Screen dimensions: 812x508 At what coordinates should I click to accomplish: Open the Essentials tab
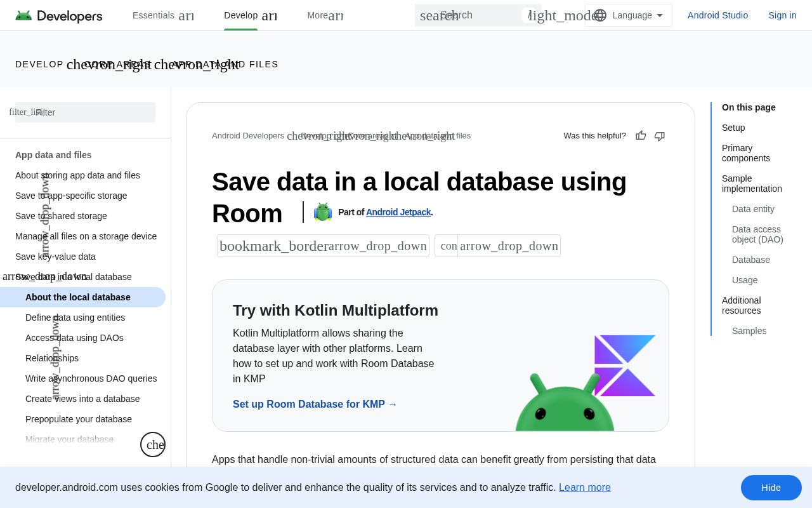(x=154, y=15)
